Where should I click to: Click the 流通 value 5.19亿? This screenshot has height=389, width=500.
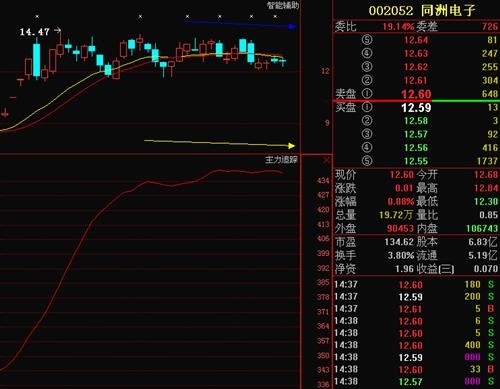click(x=483, y=255)
